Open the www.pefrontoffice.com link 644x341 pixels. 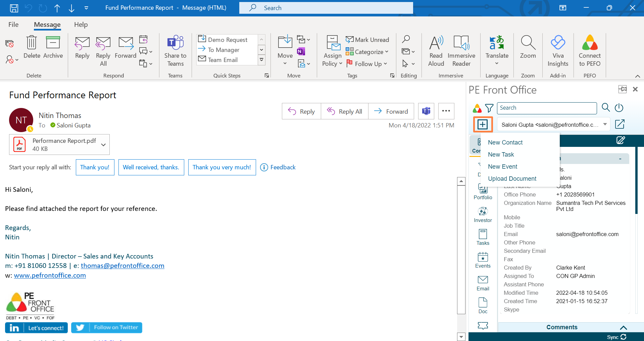50,275
